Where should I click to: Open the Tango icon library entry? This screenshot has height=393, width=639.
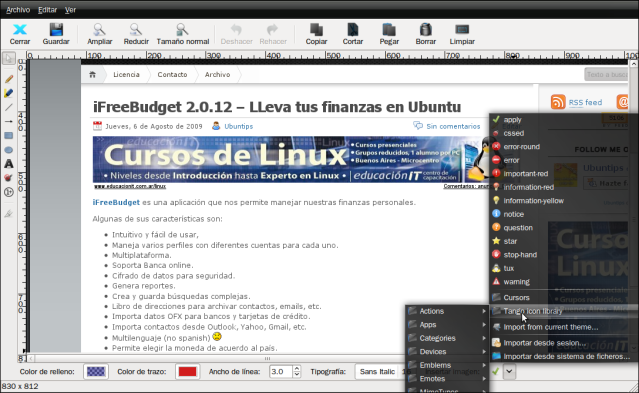(x=564, y=311)
